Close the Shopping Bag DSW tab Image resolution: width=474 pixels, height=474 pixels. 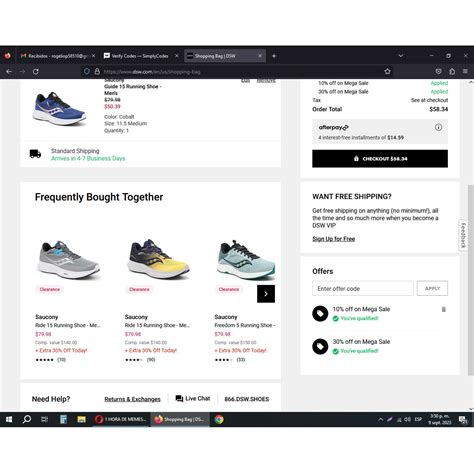point(260,56)
